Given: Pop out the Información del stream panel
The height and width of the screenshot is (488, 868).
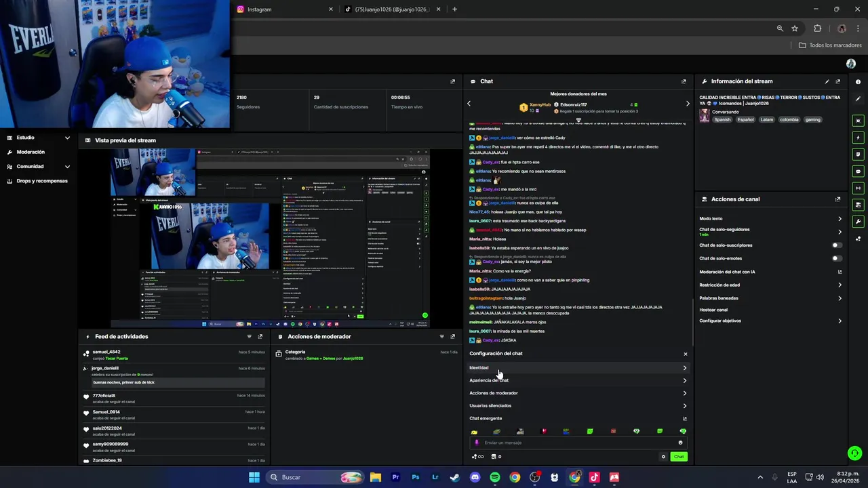Looking at the screenshot, I should click(838, 81).
